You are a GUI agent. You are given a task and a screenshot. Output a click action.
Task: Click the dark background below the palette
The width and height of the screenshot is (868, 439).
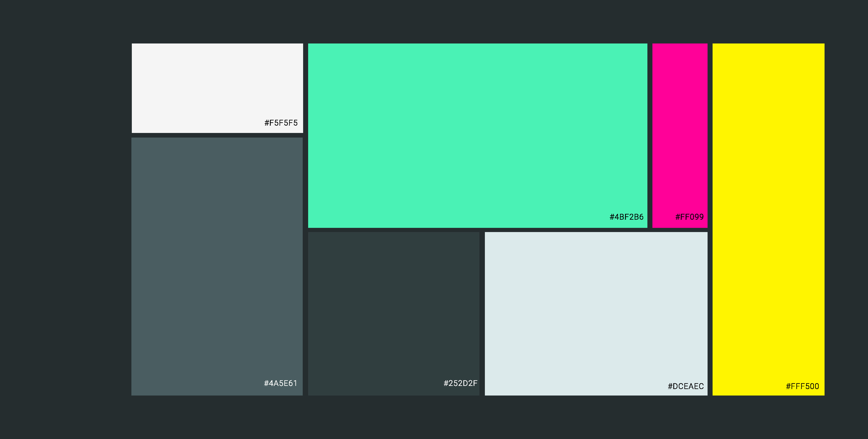(x=434, y=417)
